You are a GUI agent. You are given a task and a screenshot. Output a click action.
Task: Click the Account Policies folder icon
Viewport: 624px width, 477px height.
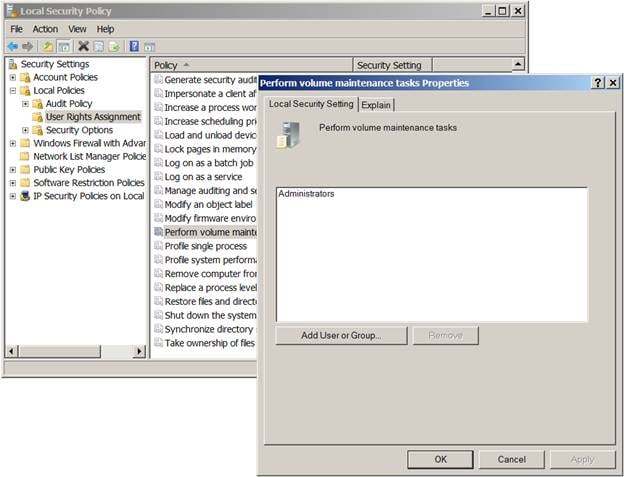(25, 77)
